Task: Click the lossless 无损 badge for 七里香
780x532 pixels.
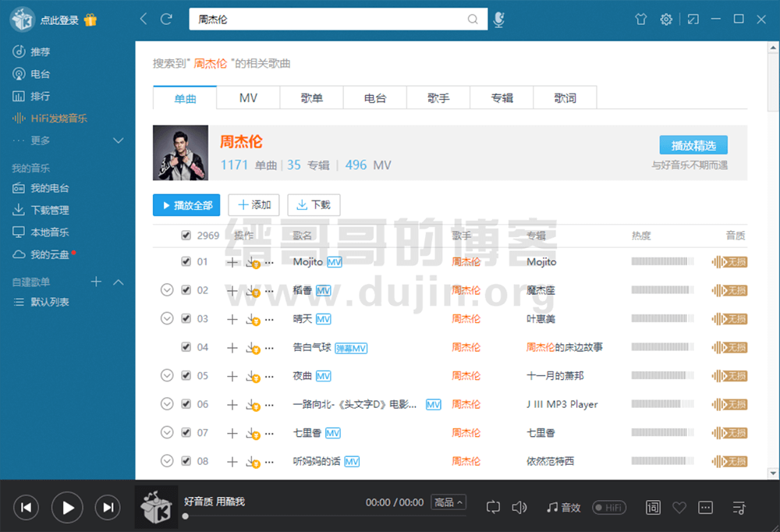Action: (729, 433)
